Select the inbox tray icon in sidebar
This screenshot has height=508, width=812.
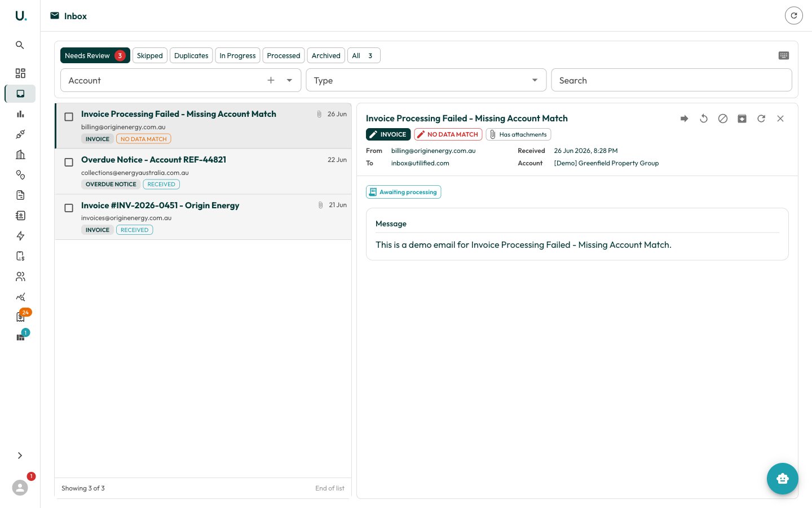tap(20, 94)
